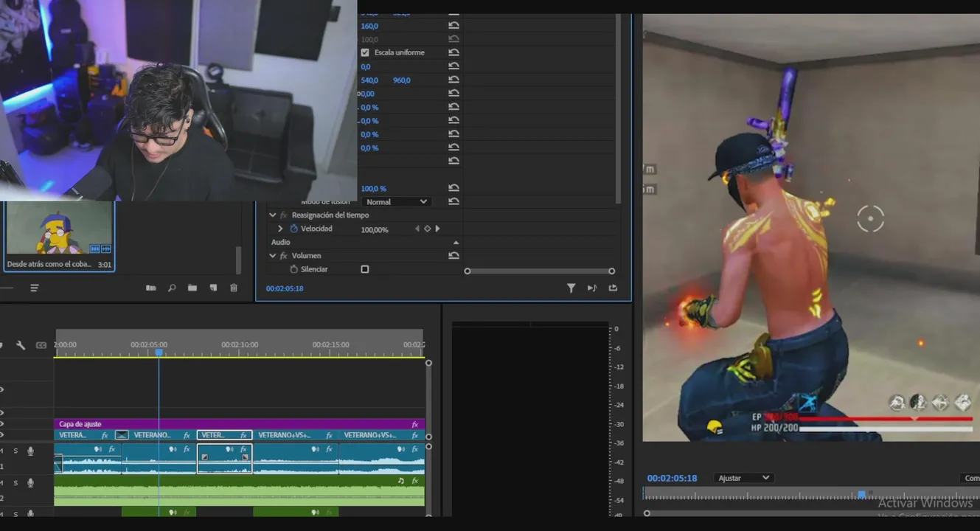Click Effect Controls timecode 00:02:05:18
The image size is (980, 531).
pyautogui.click(x=285, y=288)
